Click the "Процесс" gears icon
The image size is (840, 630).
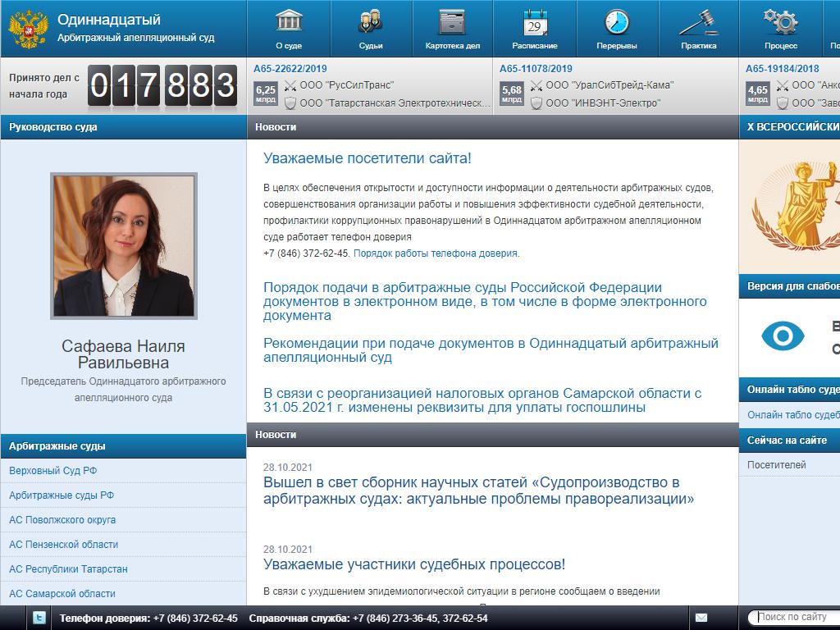coord(780,22)
